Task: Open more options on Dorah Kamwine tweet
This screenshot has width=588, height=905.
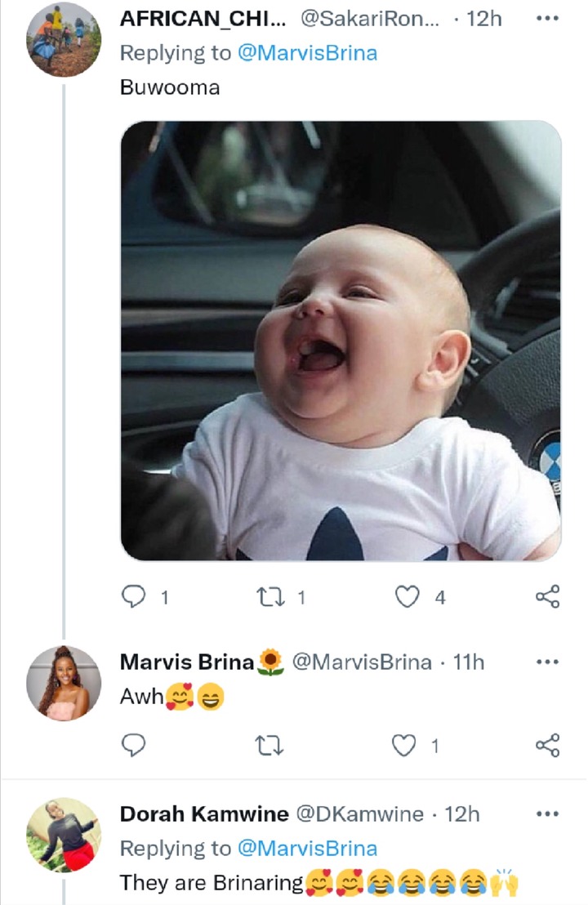Action: (x=548, y=814)
